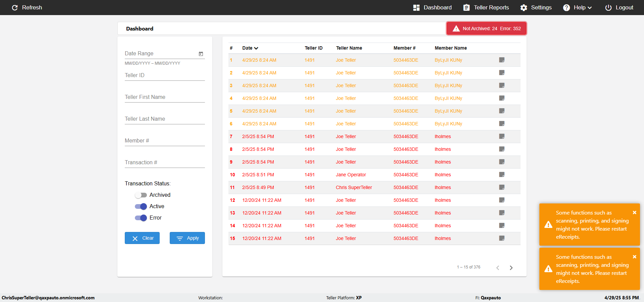
Task: Click the Teller Last Name filter field
Action: tap(165, 119)
